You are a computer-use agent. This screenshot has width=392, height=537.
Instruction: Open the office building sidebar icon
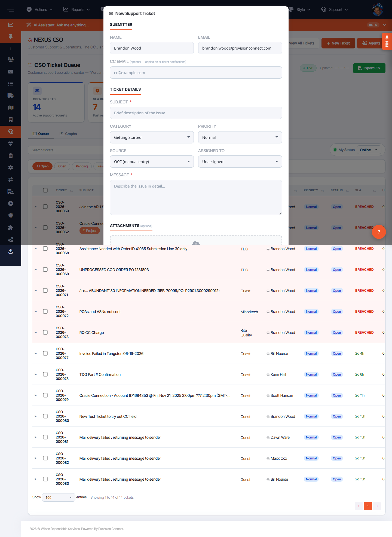pos(11,119)
